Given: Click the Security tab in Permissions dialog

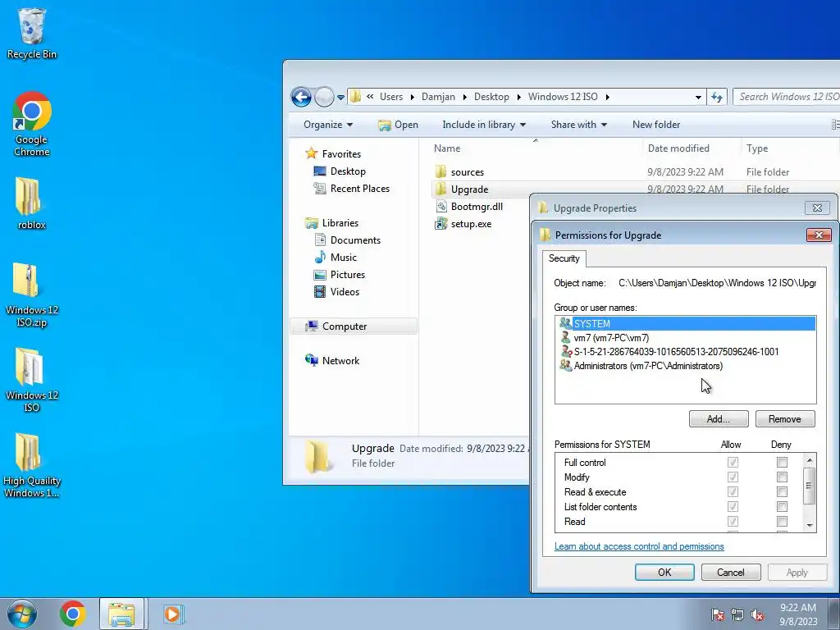Looking at the screenshot, I should click(x=564, y=258).
